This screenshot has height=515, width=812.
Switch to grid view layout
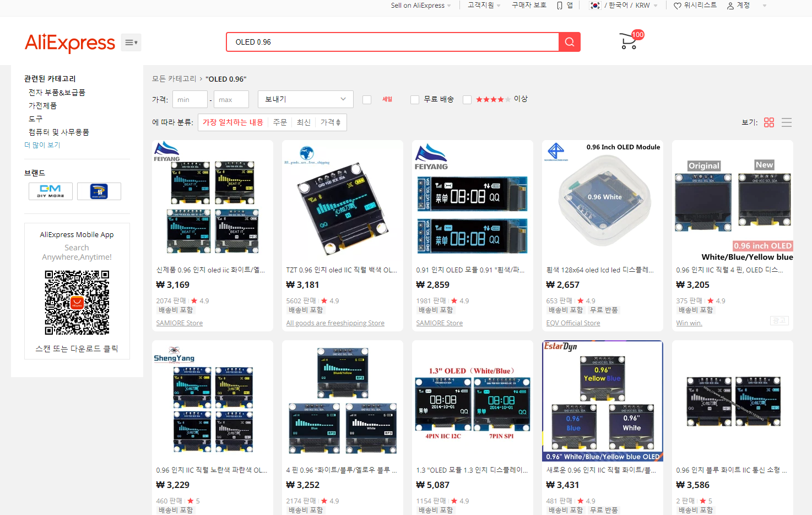tap(769, 122)
